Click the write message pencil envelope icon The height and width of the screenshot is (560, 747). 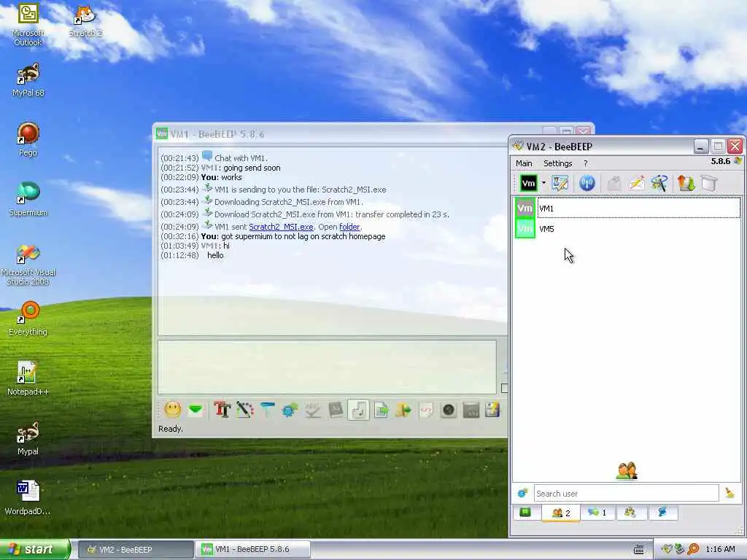click(x=637, y=183)
